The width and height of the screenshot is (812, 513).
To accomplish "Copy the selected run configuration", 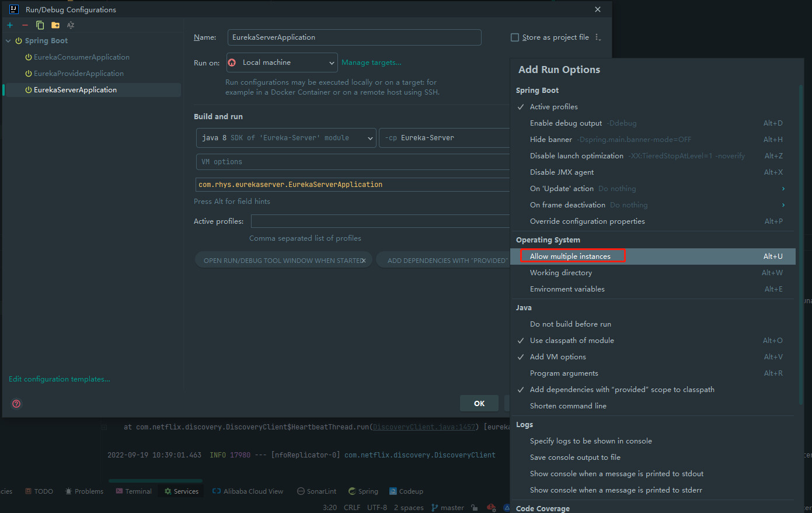I will (x=40, y=25).
